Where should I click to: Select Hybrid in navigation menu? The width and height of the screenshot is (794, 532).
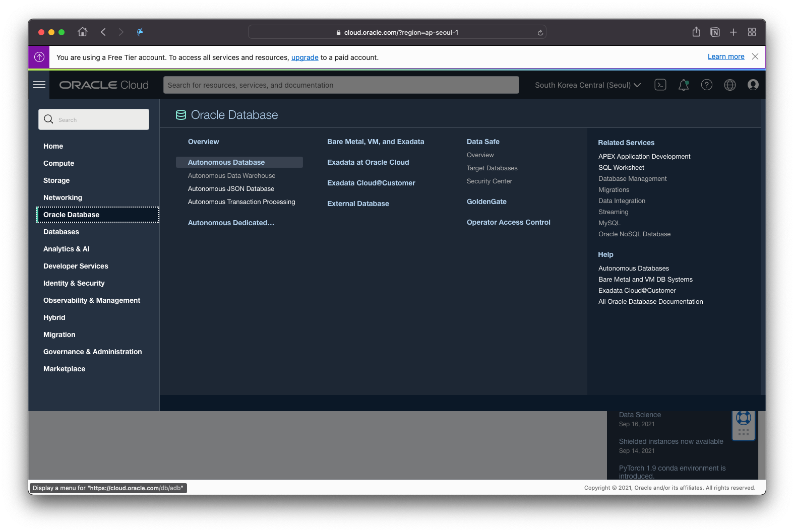pos(54,317)
